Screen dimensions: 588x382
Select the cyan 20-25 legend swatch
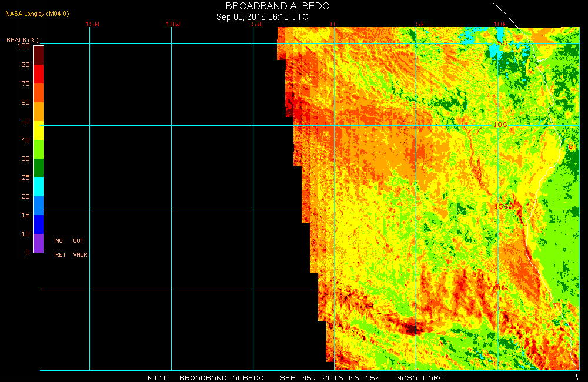point(39,187)
